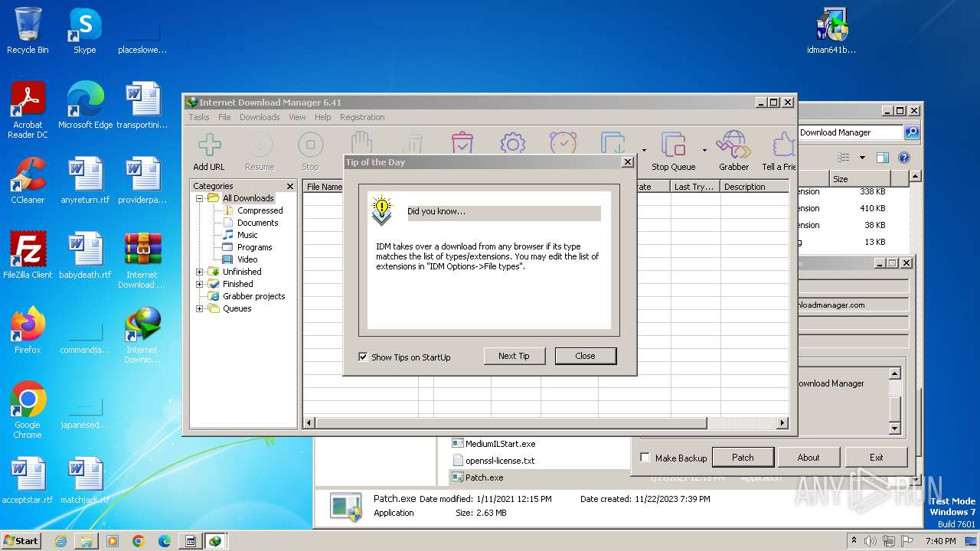Select the Grabber projects tree item
The width and height of the screenshot is (980, 551).
tap(253, 296)
